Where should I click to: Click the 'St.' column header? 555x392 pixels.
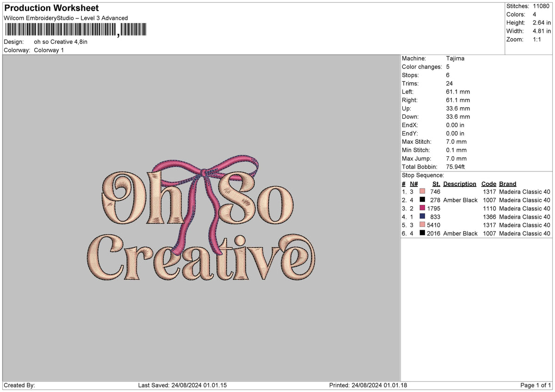[436, 184]
